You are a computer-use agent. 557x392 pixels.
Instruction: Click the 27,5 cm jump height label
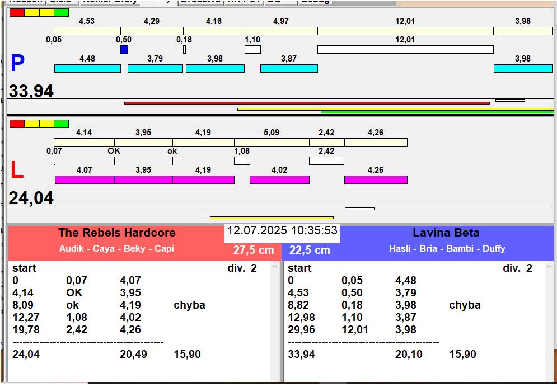pyautogui.click(x=254, y=250)
